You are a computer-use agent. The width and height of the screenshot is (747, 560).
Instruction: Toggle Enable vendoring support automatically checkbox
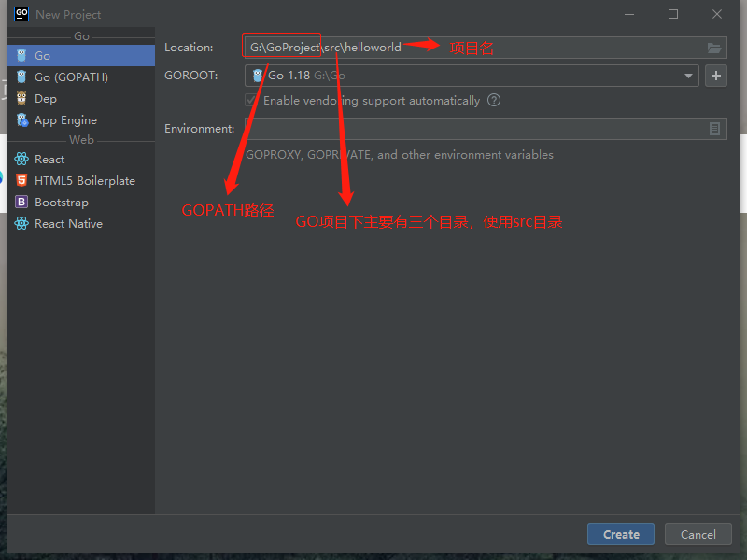click(251, 101)
